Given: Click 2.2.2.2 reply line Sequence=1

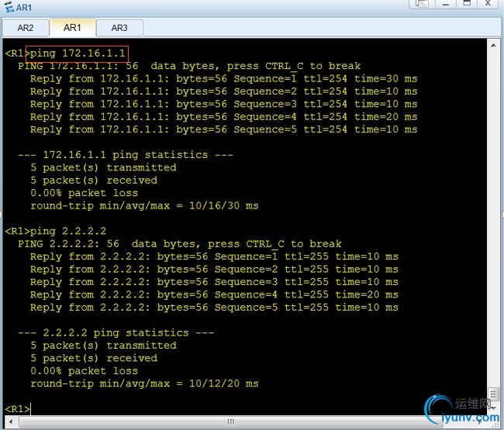Looking at the screenshot, I should (214, 256).
